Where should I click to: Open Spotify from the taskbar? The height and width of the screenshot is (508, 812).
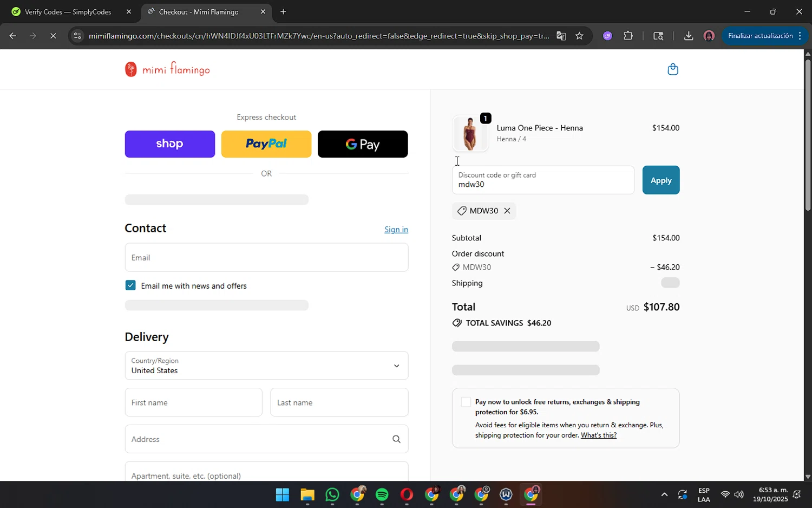pos(382,494)
